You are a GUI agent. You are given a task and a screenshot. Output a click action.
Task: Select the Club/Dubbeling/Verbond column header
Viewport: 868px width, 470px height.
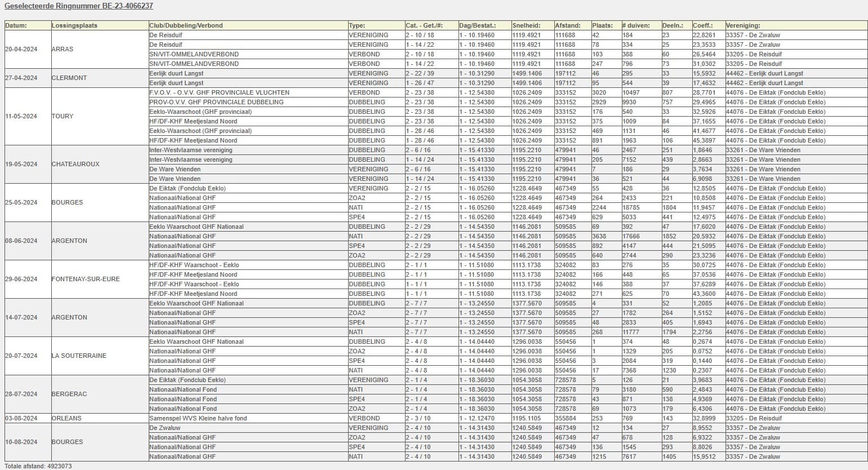point(186,25)
